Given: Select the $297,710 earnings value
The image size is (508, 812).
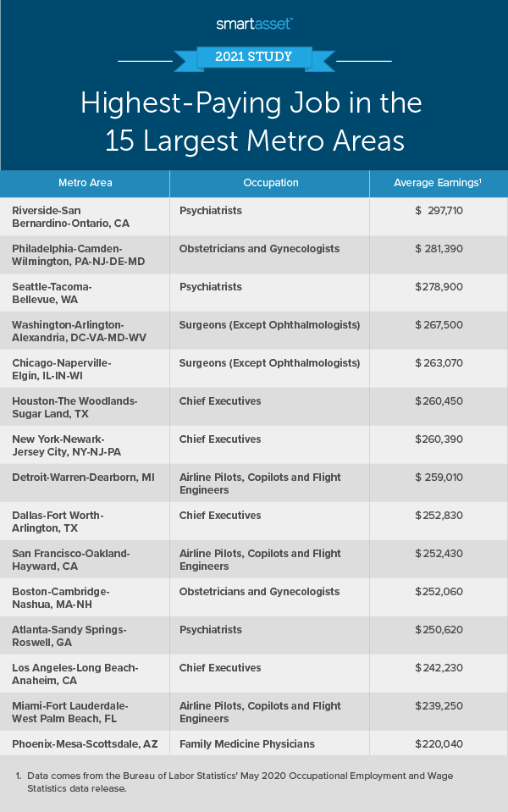Looking at the screenshot, I should (439, 211).
